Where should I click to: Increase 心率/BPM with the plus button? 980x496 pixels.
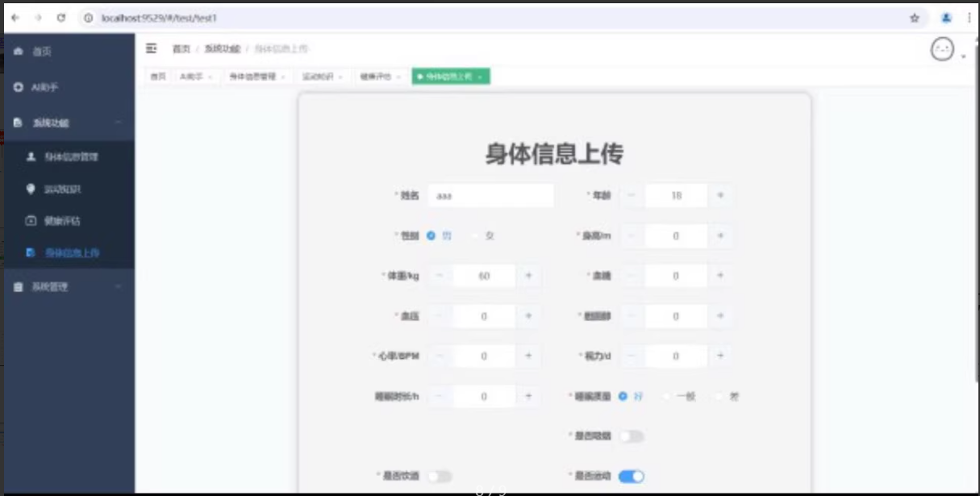[x=528, y=356]
